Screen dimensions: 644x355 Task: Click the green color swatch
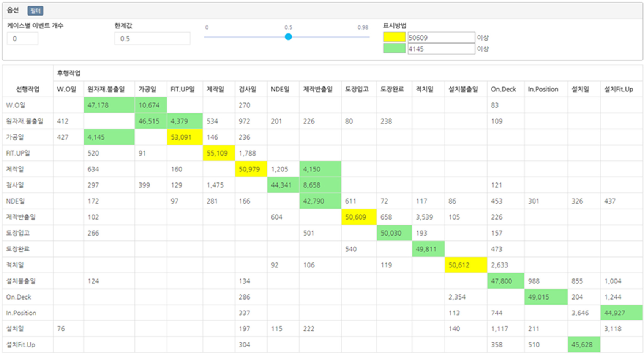[394, 49]
